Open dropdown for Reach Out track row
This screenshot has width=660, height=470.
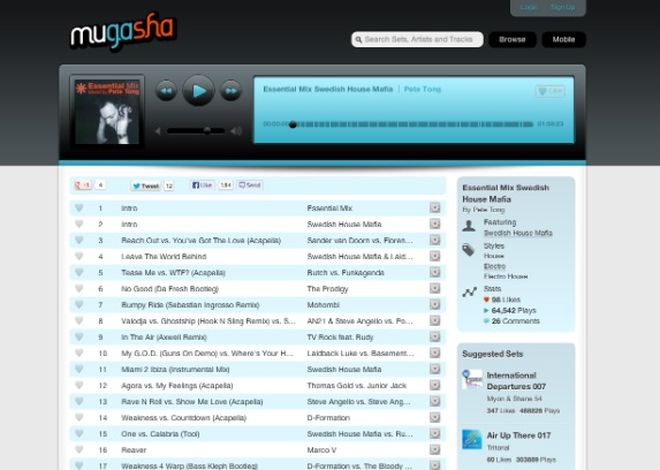[x=435, y=240]
